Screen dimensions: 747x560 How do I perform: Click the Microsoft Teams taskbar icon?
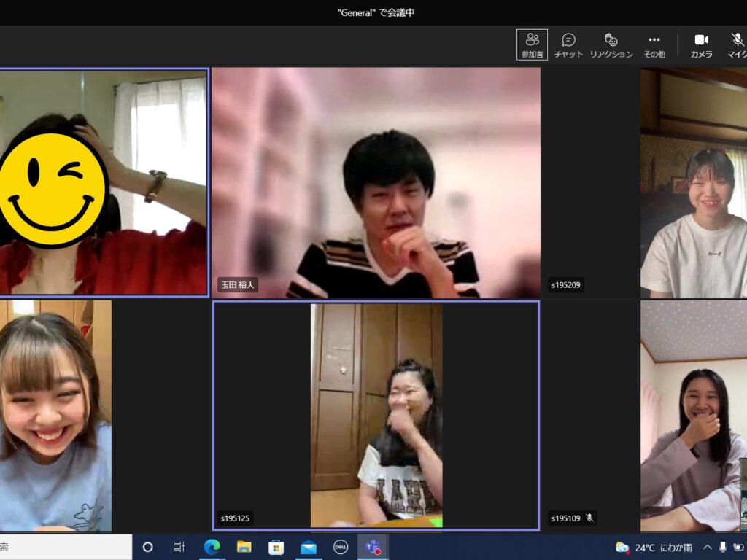click(x=373, y=547)
